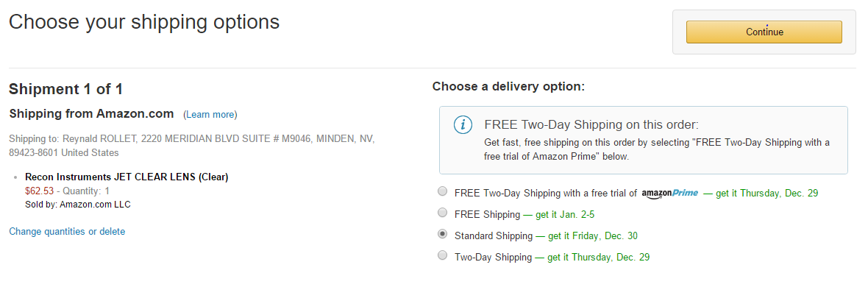Click the 'get it Friday, Dec. 30' date text

coord(593,236)
